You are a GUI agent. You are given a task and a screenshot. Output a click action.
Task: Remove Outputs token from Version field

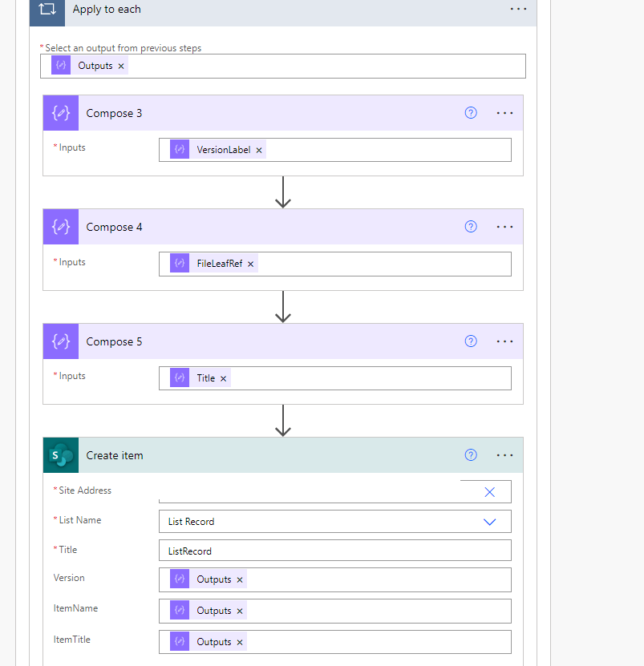tap(240, 580)
